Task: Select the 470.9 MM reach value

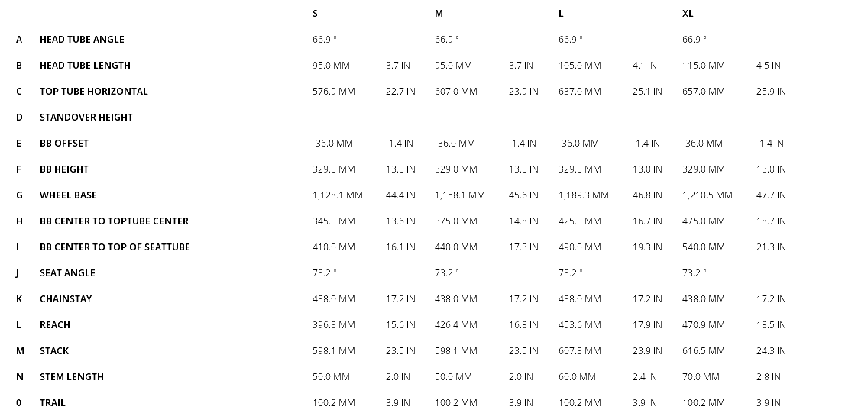Action: [x=704, y=325]
